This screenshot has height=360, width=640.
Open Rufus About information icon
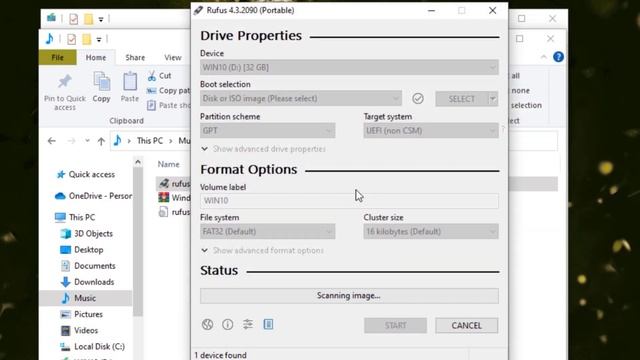coord(227,324)
